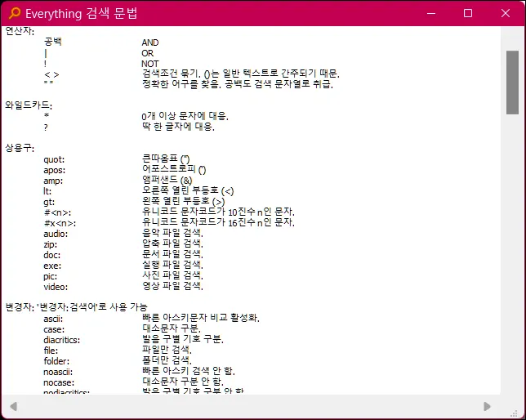
Task: Click the '변경자:' heading line
Action: click(x=76, y=307)
